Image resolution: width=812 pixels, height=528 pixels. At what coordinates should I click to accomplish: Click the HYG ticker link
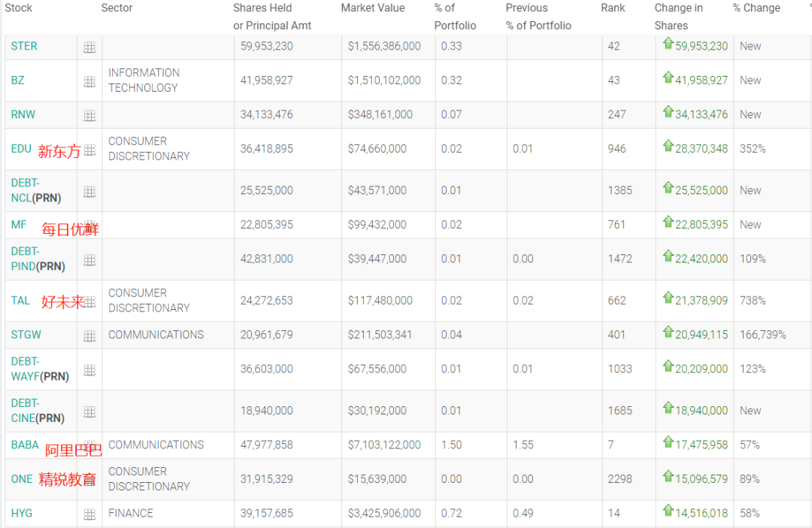(22, 513)
